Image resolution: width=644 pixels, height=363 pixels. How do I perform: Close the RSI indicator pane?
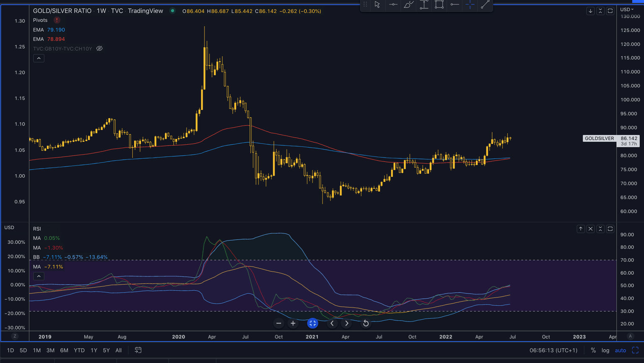591,229
